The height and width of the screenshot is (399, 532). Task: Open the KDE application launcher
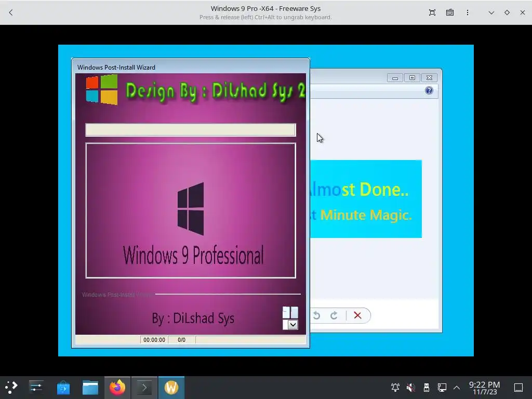click(11, 388)
